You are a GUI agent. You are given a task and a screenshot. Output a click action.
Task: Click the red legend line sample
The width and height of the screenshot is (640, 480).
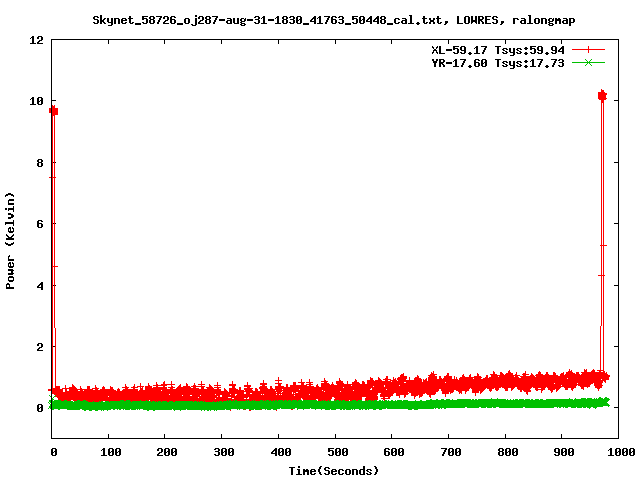point(588,50)
